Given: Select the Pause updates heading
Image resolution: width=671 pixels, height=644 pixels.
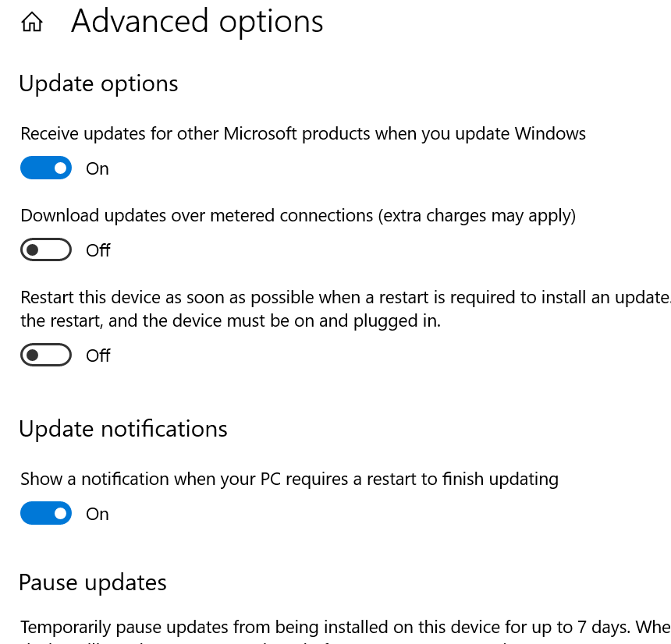Looking at the screenshot, I should point(92,582).
